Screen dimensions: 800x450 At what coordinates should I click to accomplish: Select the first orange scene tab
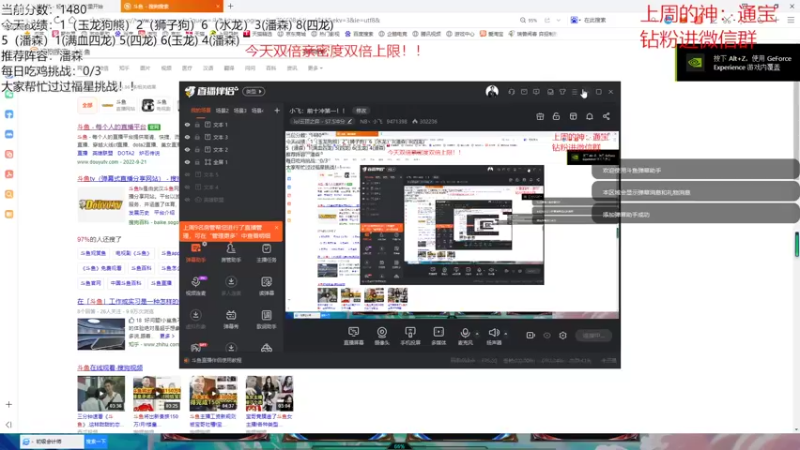point(201,110)
